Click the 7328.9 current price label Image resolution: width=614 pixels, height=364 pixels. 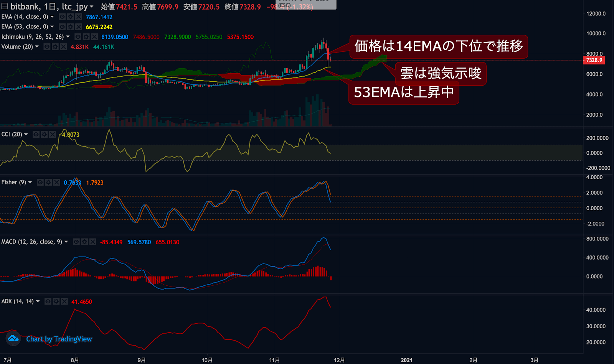pyautogui.click(x=594, y=60)
